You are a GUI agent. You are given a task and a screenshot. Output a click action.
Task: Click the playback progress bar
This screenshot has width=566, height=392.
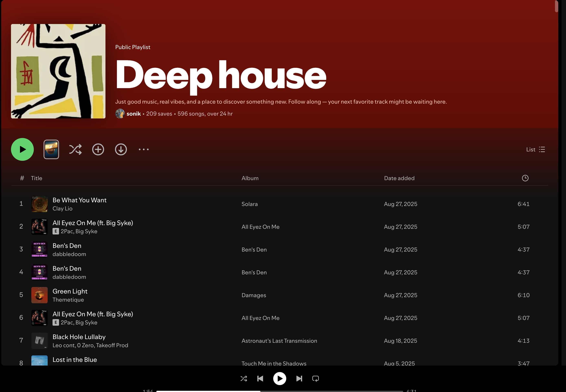pyautogui.click(x=280, y=391)
